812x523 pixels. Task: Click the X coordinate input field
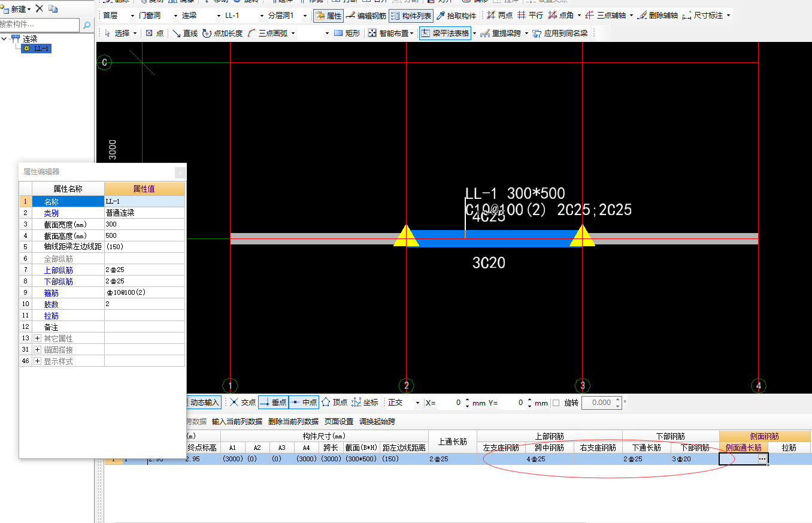coord(449,403)
